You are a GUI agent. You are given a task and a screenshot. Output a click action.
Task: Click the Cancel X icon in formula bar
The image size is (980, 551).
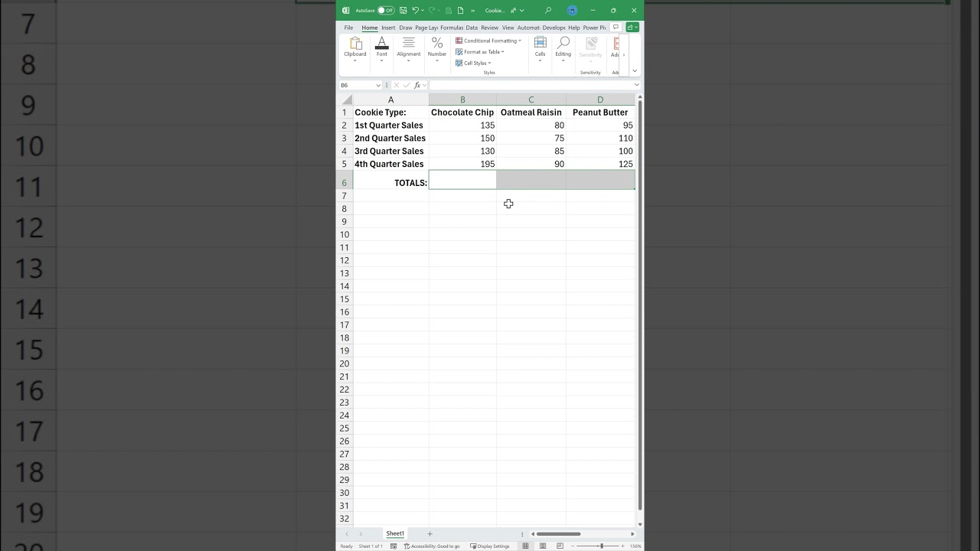pyautogui.click(x=397, y=85)
